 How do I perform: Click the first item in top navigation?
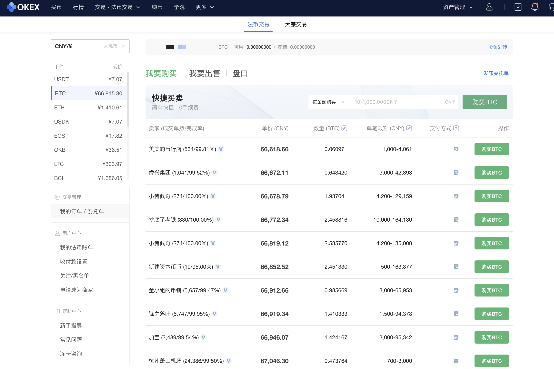pyautogui.click(x=56, y=7)
